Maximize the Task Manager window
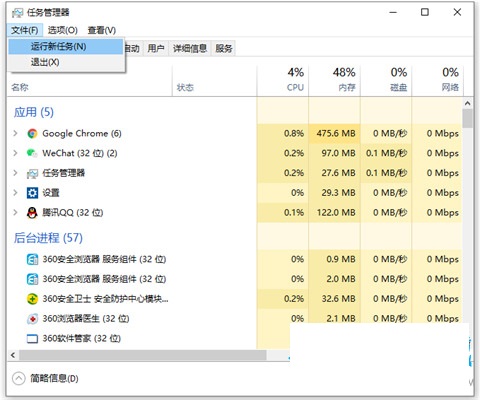480x400 pixels. click(x=425, y=12)
